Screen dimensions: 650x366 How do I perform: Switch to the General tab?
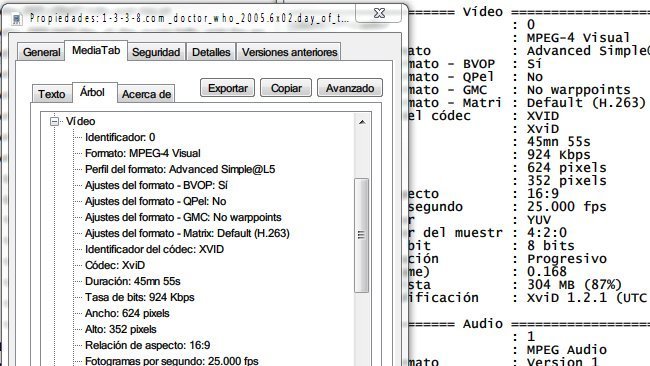point(41,52)
